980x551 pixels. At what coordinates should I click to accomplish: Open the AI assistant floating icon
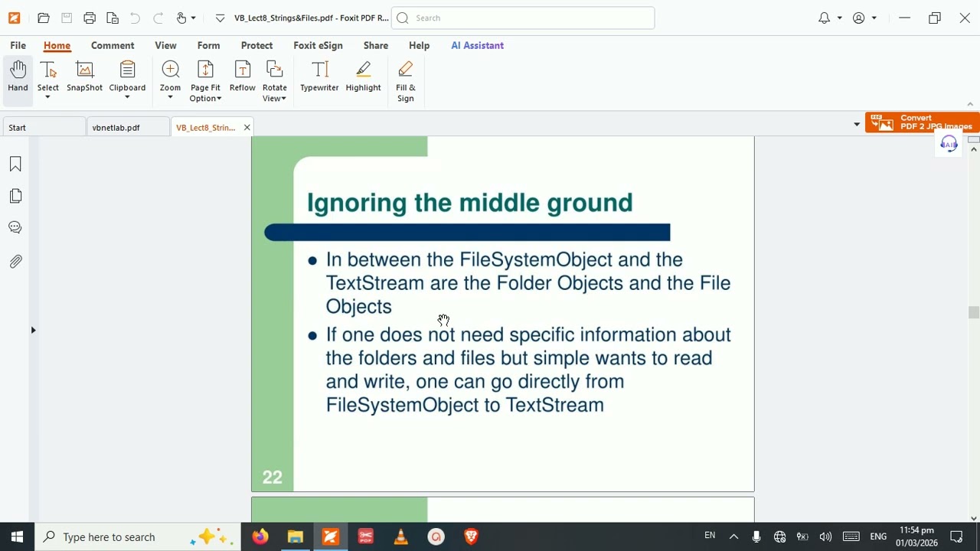pos(949,144)
